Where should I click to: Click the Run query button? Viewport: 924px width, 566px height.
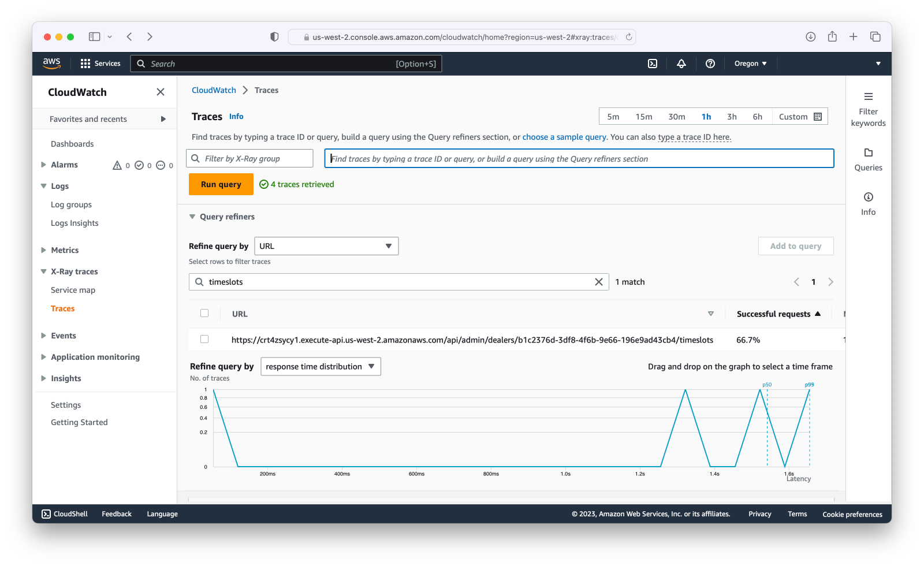coord(221,184)
